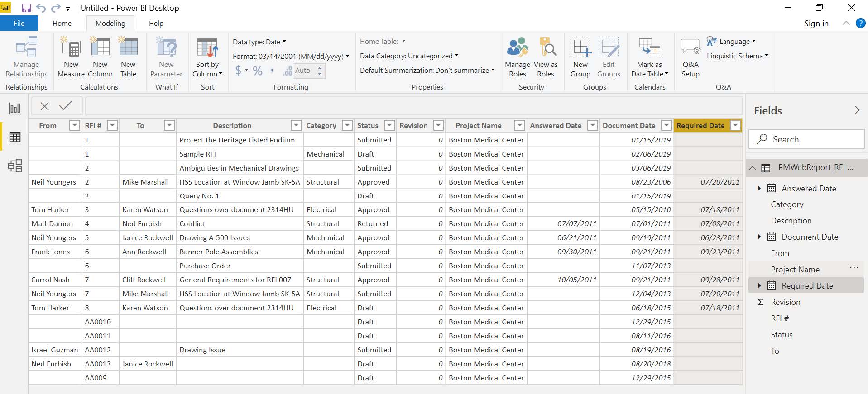Open more options for Project Name field
This screenshot has width=868, height=394.
click(x=854, y=267)
